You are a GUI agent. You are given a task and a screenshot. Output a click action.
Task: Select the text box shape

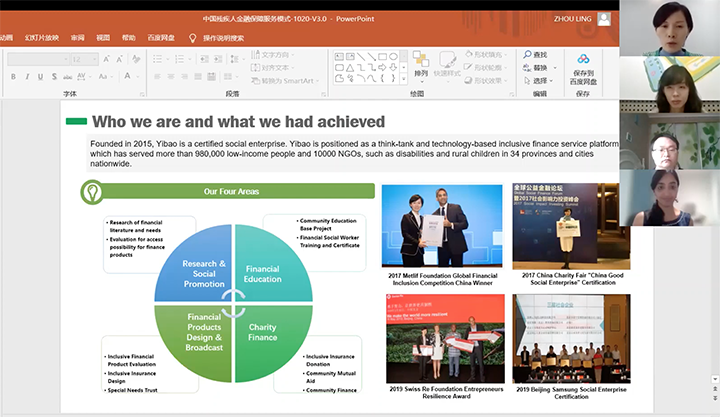[x=339, y=56]
